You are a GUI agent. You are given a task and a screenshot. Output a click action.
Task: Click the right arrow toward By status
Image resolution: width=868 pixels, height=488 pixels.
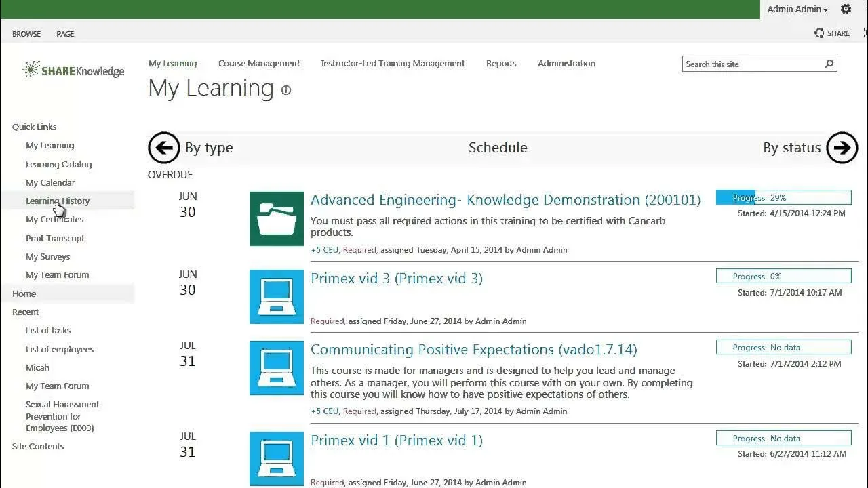tap(842, 148)
